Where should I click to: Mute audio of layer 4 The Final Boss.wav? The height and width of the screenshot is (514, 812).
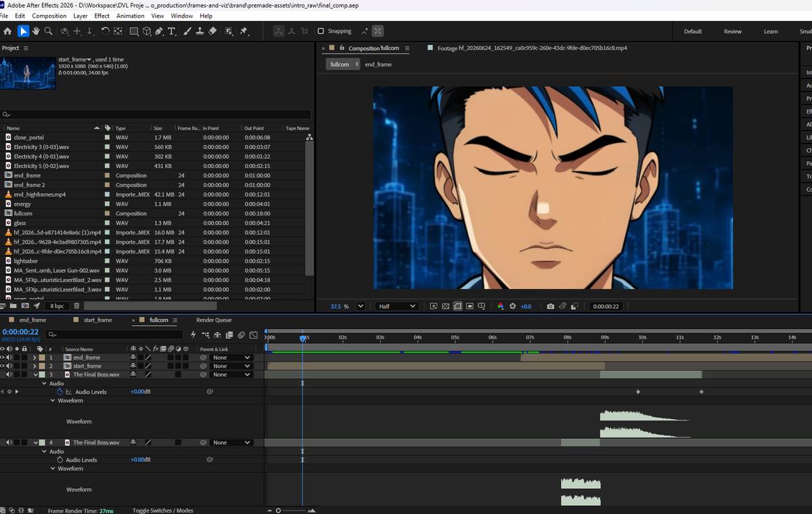9,442
